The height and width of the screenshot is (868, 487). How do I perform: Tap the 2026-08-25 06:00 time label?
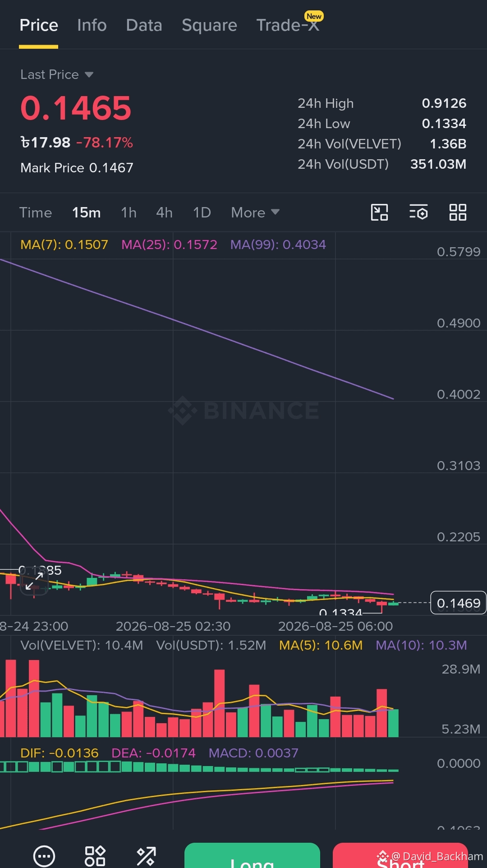point(335,626)
